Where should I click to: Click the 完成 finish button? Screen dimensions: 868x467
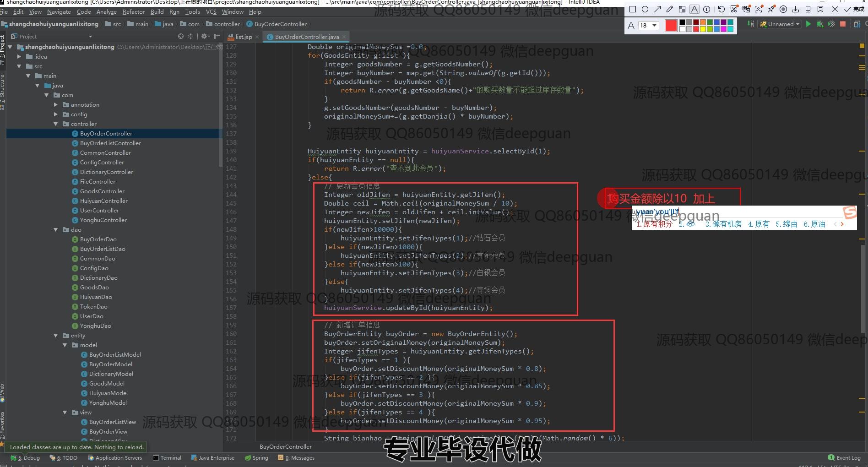pyautogui.click(x=854, y=9)
